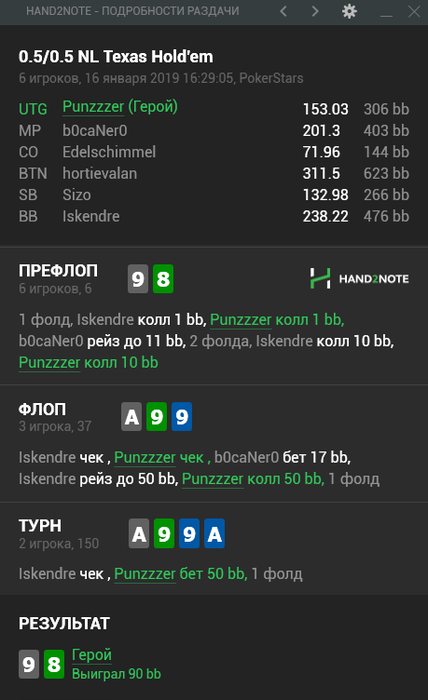Click the green 8 card in result section
The image size is (428, 700).
(54, 664)
